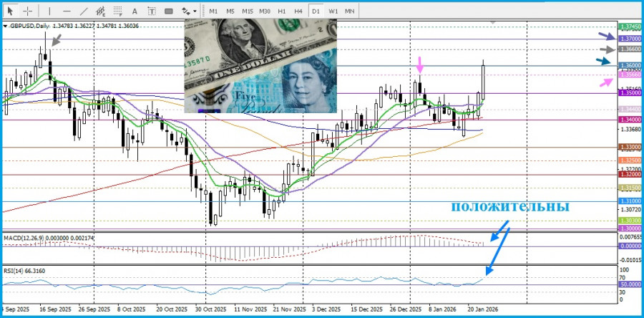Toggle the M1 timeframe button

213,11
